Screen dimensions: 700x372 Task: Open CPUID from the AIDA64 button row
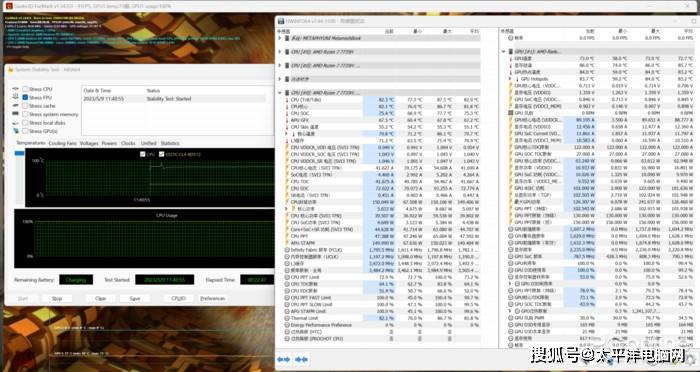click(x=179, y=298)
